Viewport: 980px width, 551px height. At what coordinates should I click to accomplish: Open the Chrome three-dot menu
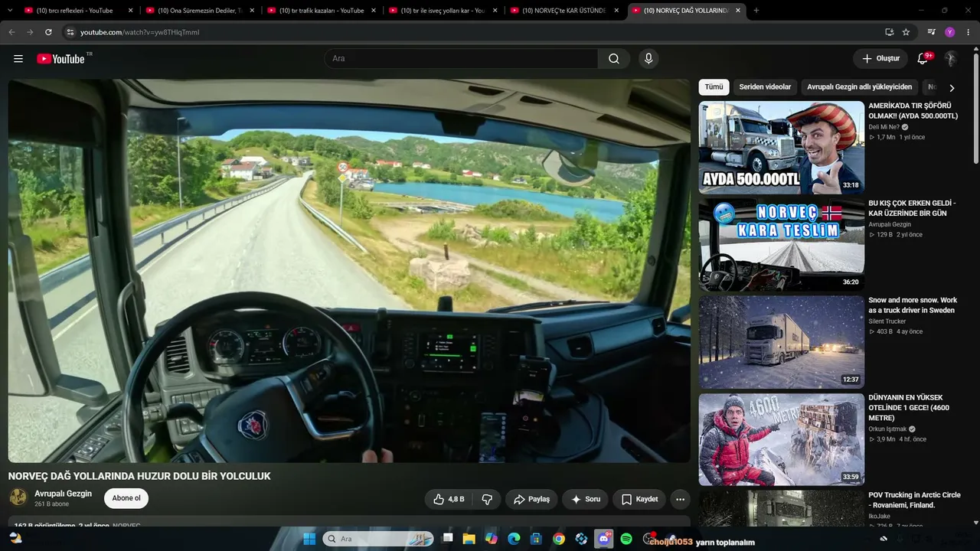(969, 32)
